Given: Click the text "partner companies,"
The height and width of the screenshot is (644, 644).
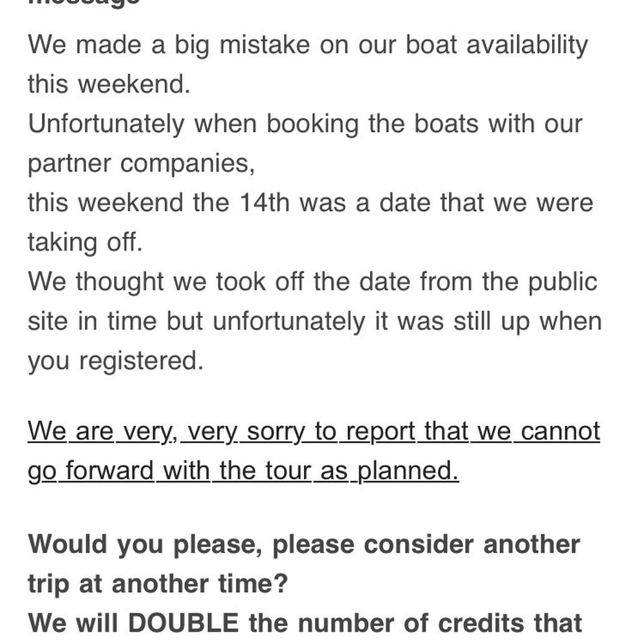Looking at the screenshot, I should click(141, 164).
